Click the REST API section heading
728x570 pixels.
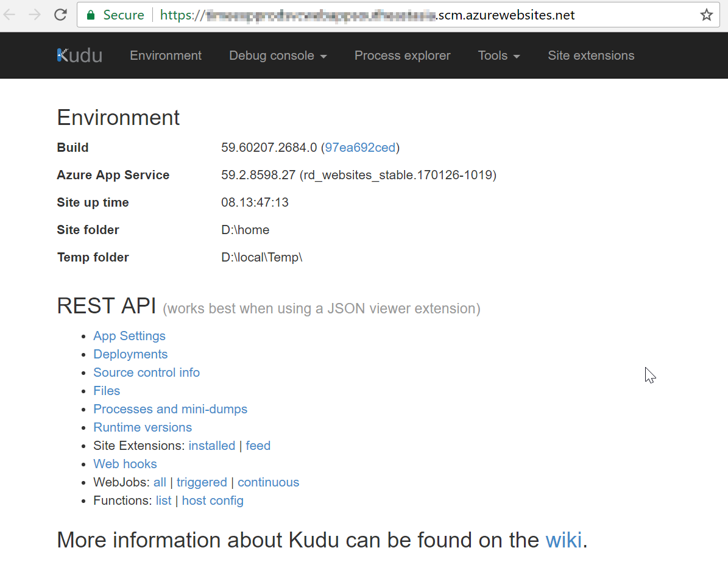click(107, 305)
